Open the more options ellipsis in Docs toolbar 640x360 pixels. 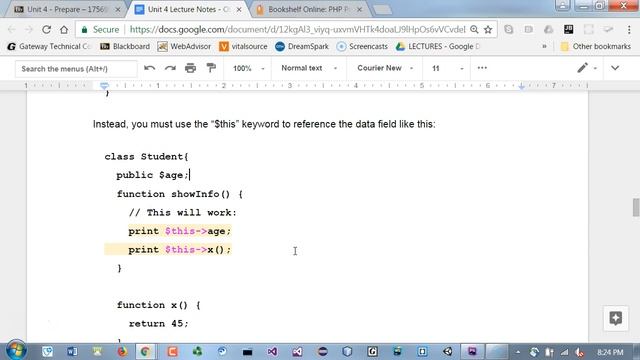pos(482,68)
